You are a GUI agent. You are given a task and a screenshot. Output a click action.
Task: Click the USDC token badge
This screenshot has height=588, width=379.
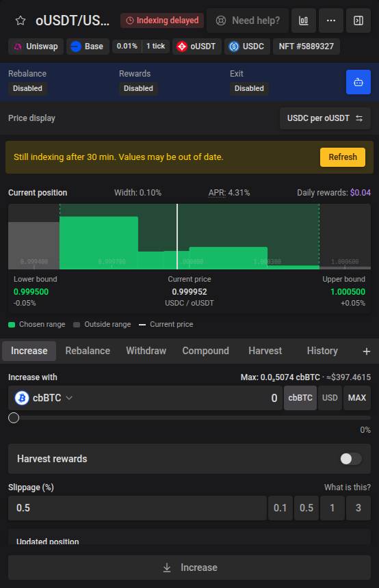coord(247,46)
